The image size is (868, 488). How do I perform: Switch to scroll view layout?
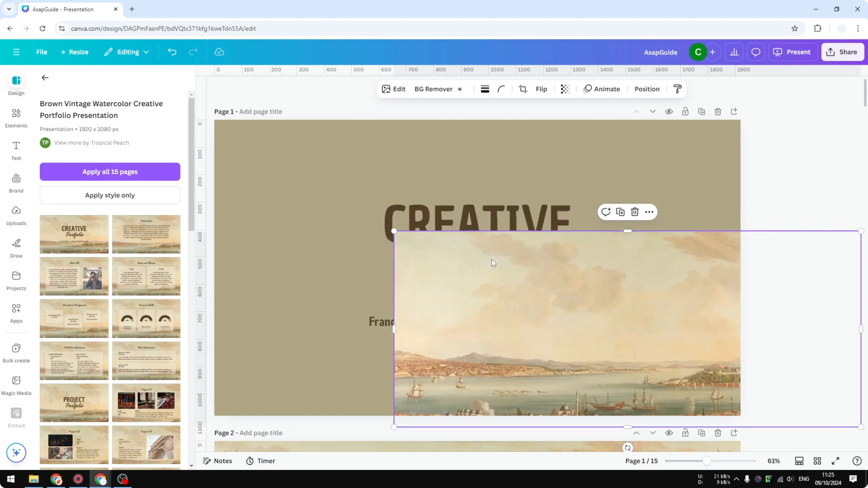(799, 461)
